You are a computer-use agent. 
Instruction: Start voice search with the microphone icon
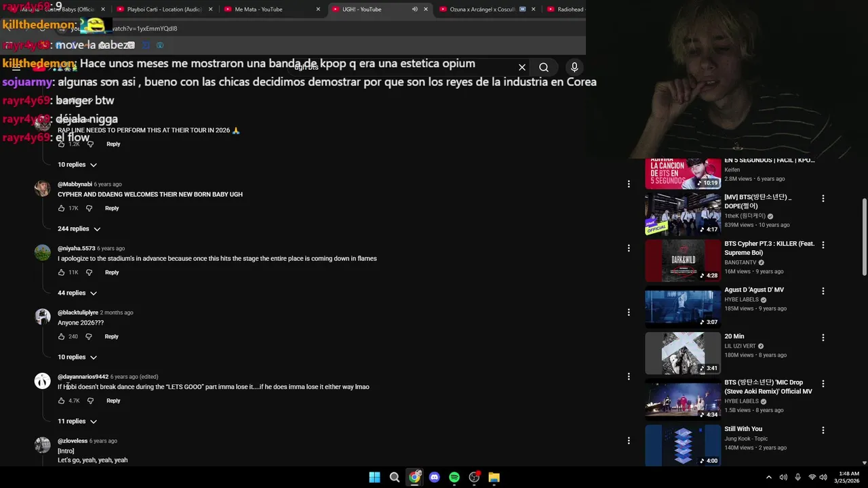(x=574, y=67)
